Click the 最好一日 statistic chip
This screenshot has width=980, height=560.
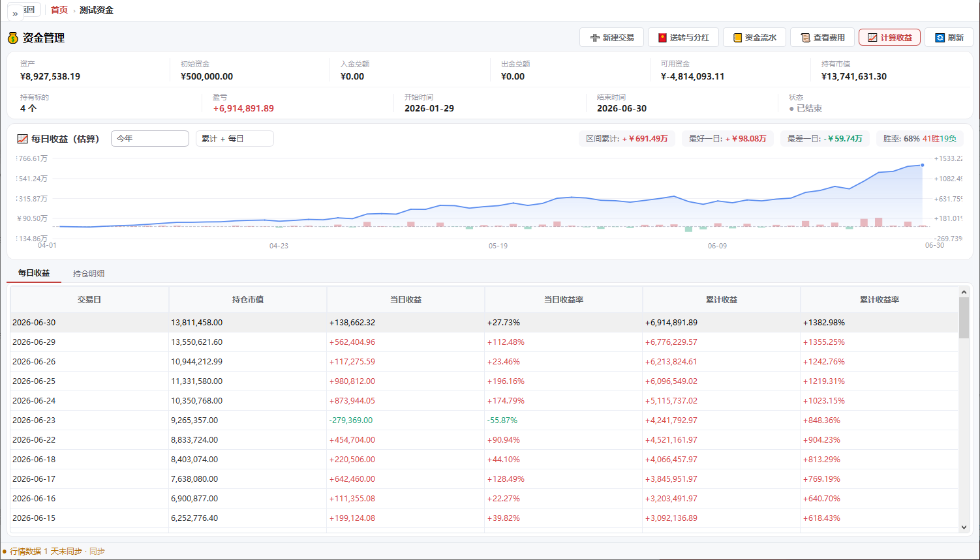point(727,139)
